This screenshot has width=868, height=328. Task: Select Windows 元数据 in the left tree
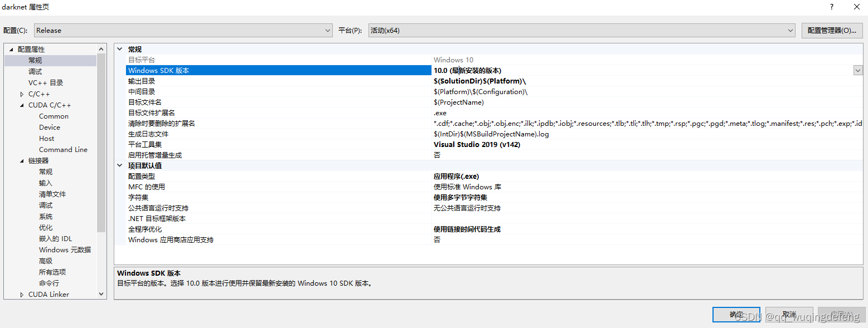point(65,249)
